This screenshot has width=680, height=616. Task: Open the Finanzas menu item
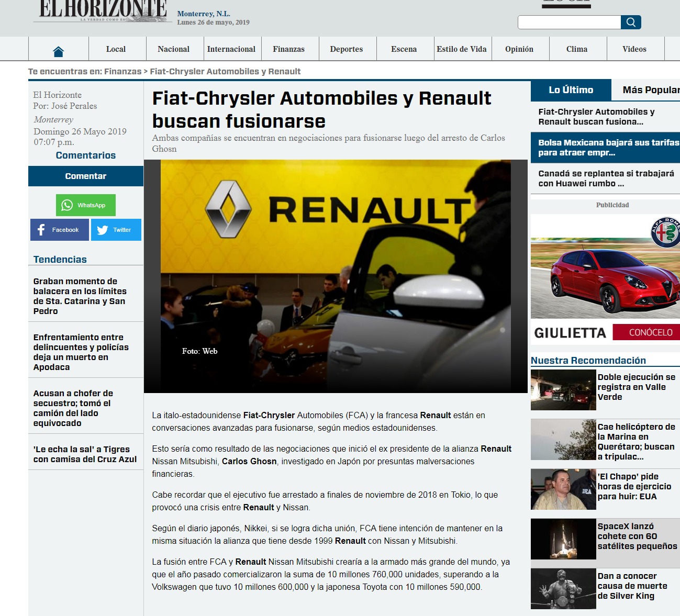[288, 49]
